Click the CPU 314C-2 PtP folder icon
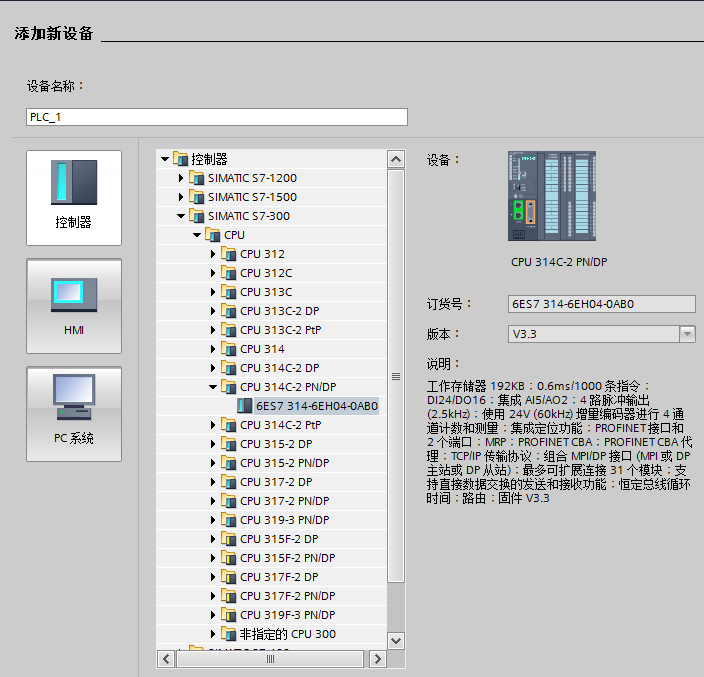This screenshot has height=677, width=704. coord(229,425)
